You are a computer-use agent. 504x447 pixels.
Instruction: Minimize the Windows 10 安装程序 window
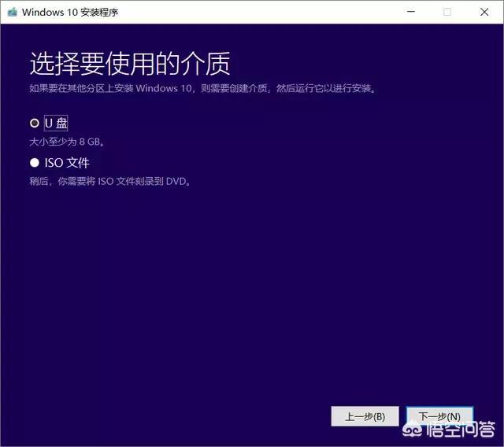411,12
